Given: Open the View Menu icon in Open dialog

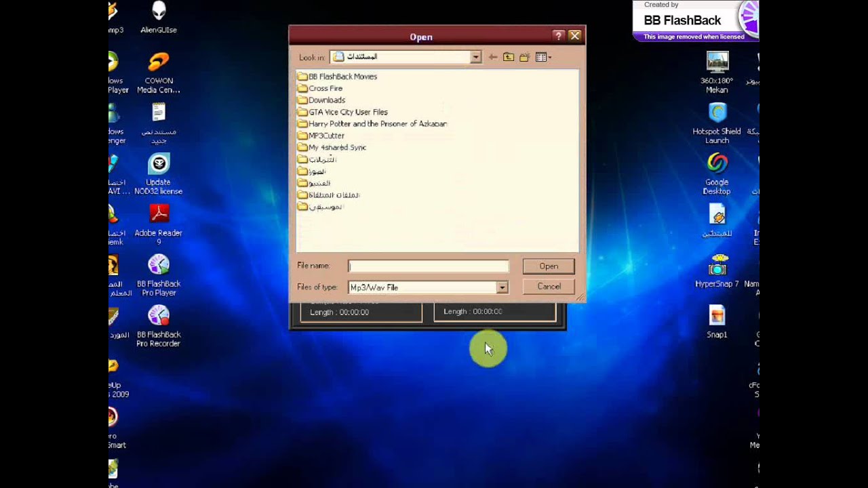Looking at the screenshot, I should point(543,58).
